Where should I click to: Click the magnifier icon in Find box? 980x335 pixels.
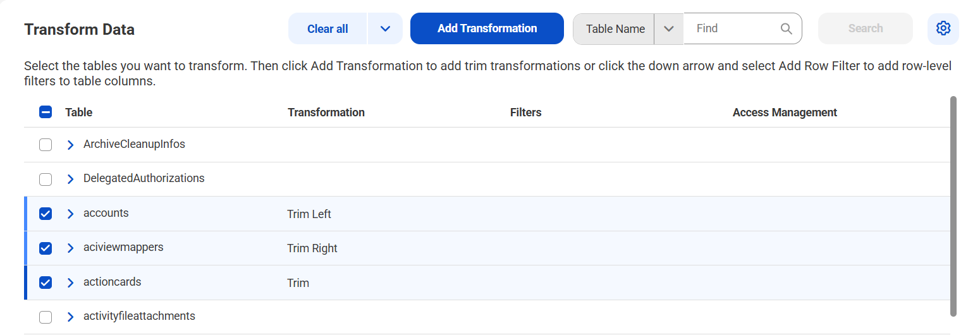coord(787,28)
